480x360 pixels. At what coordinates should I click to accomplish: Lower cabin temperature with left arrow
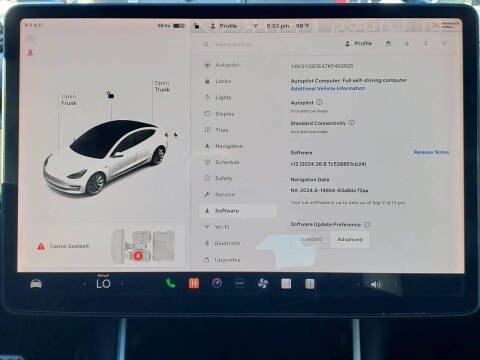click(x=85, y=284)
